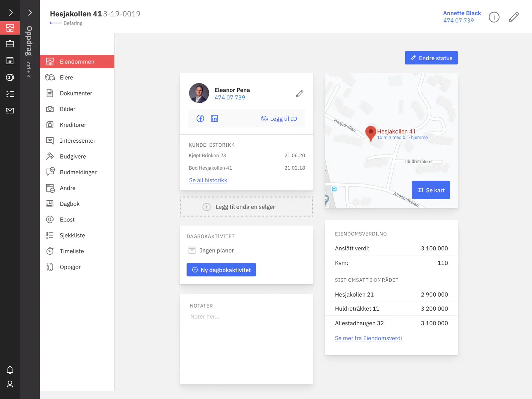Image resolution: width=532 pixels, height=399 pixels.
Task: Select the Eiendommen tab
Action: tap(77, 62)
